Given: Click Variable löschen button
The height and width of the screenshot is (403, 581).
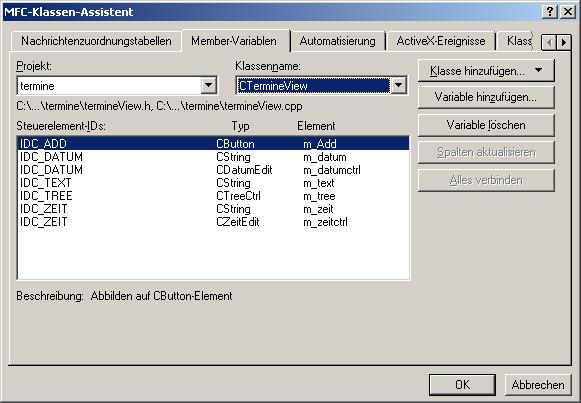Looking at the screenshot, I should pyautogui.click(x=486, y=125).
